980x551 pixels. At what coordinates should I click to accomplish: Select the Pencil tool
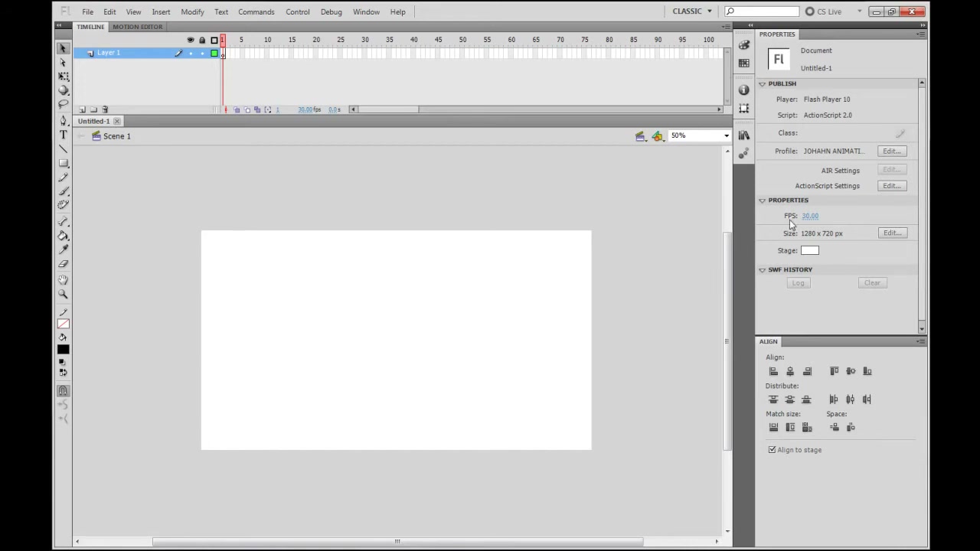coord(64,177)
